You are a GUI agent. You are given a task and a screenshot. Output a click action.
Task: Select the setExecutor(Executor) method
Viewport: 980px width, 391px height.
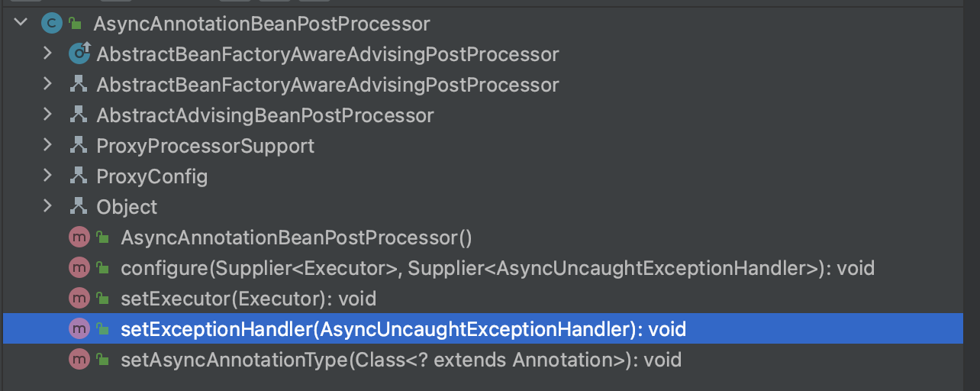[x=248, y=299]
